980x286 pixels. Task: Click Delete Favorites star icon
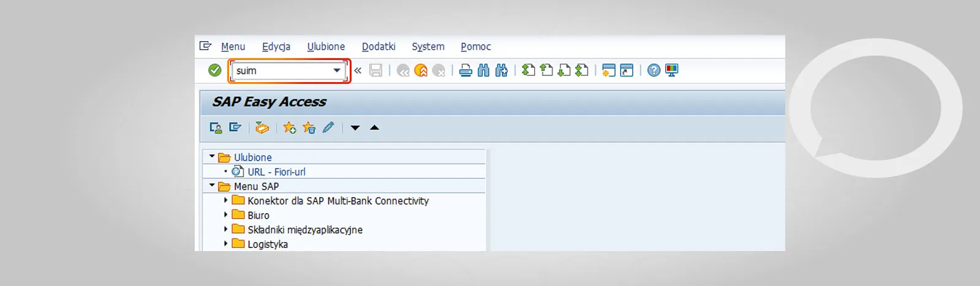(309, 127)
